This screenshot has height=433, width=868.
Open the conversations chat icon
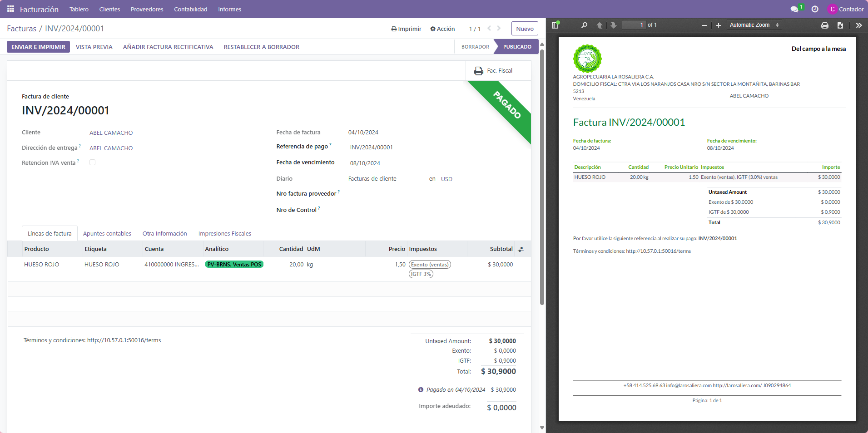(x=794, y=9)
